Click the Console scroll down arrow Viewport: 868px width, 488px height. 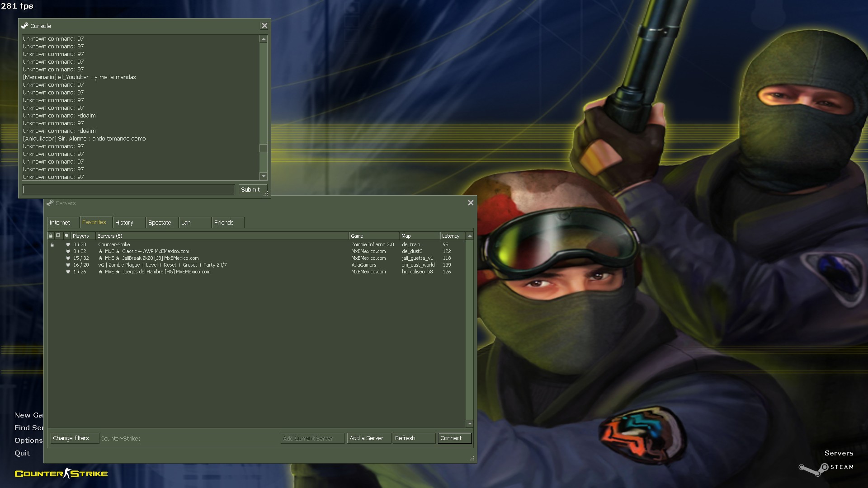coord(264,176)
